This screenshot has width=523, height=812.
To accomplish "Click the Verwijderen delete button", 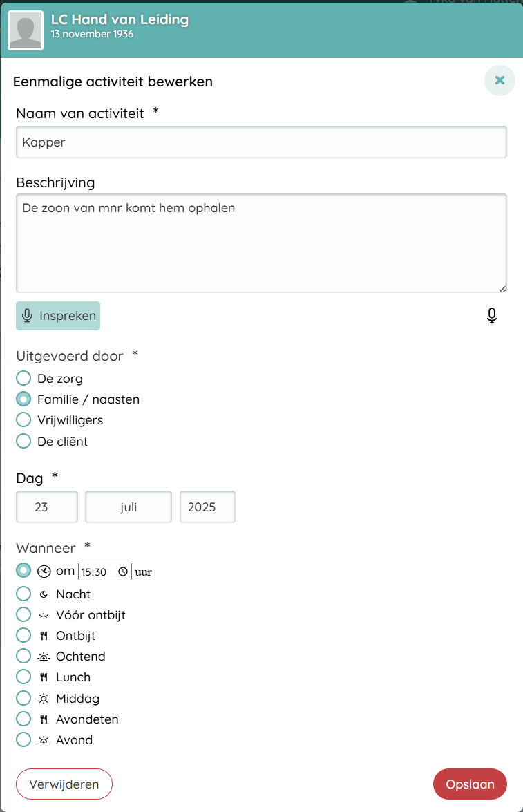I will pyautogui.click(x=64, y=784).
